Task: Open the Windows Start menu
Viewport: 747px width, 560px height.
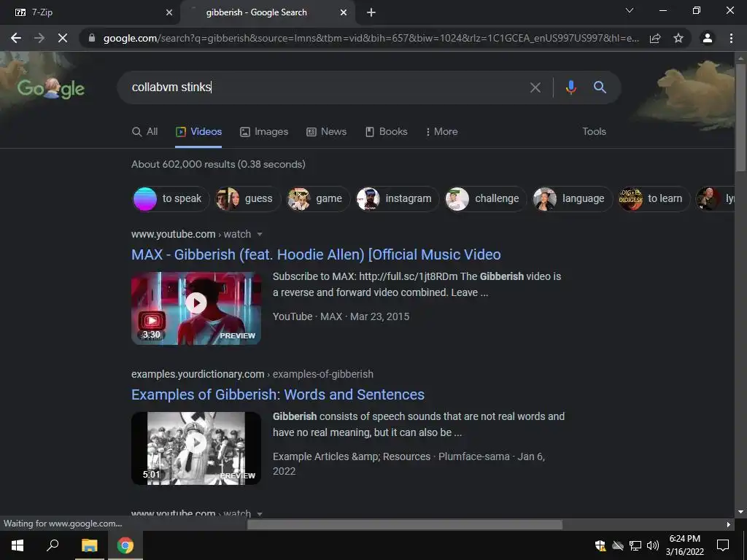Action: pos(18,545)
